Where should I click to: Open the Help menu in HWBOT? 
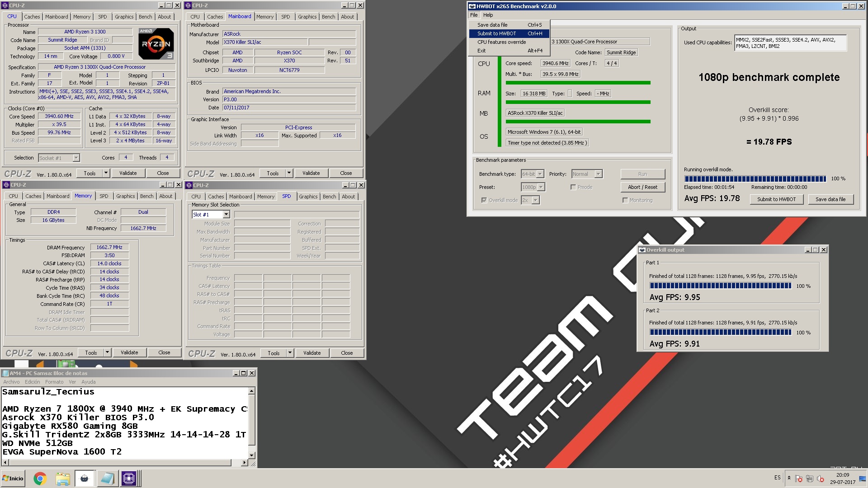point(488,15)
